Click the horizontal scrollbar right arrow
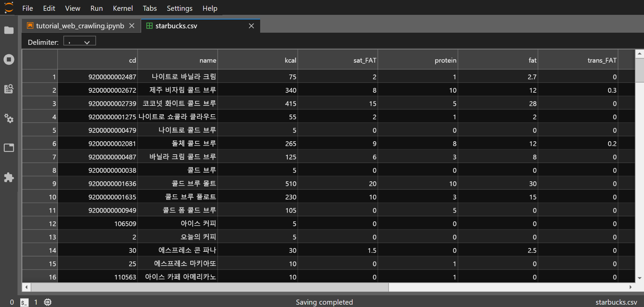The width and height of the screenshot is (644, 307). pos(631,287)
